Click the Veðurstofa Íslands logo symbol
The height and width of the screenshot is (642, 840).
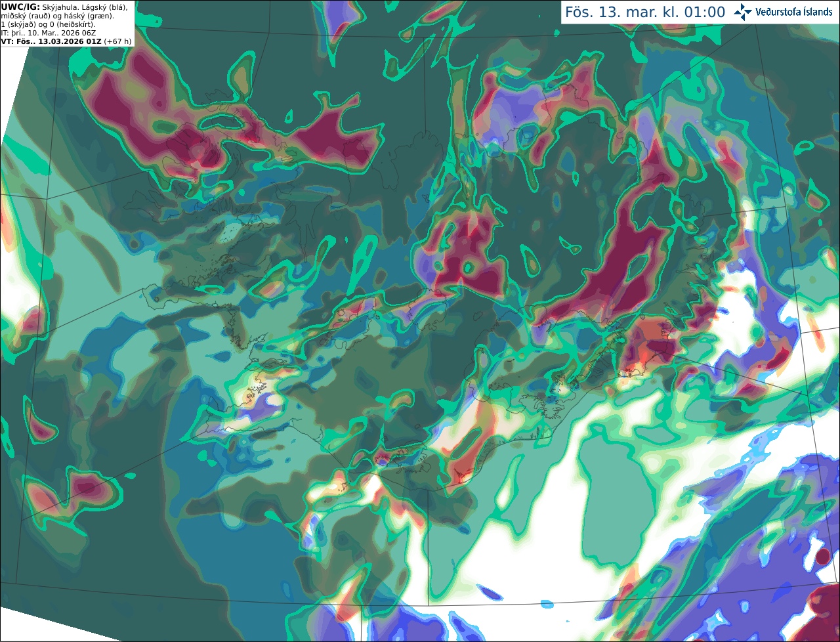(x=743, y=12)
